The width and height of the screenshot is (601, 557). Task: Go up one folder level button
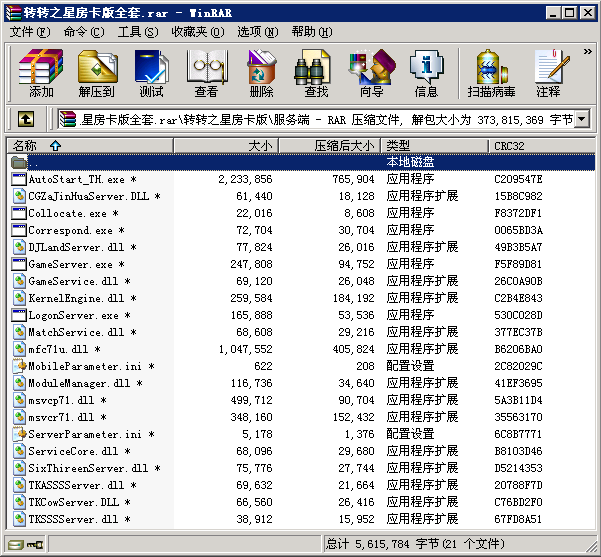tap(26, 120)
